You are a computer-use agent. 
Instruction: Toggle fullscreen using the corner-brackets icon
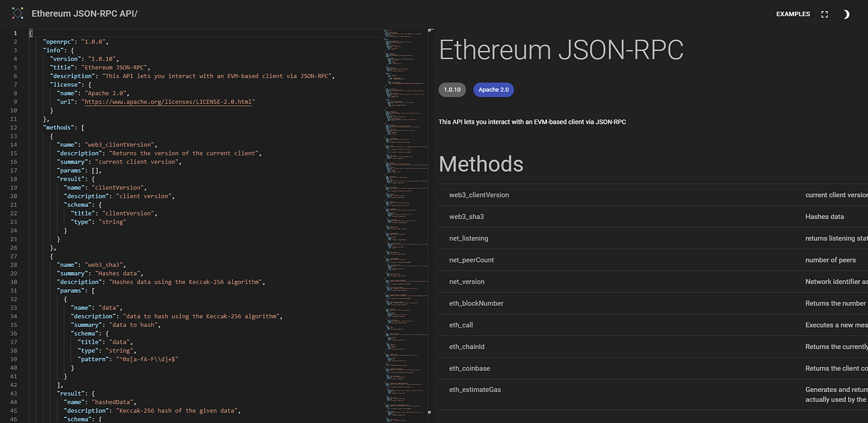[x=824, y=14]
